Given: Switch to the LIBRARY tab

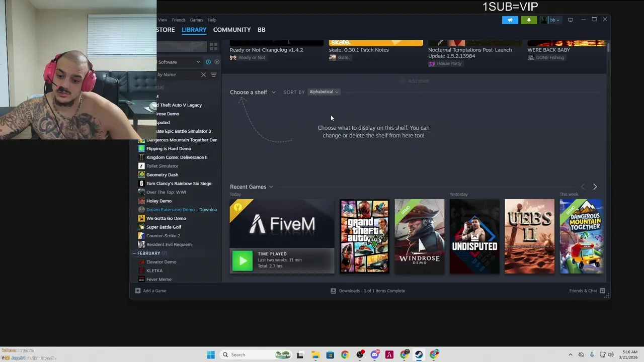Looking at the screenshot, I should (194, 30).
